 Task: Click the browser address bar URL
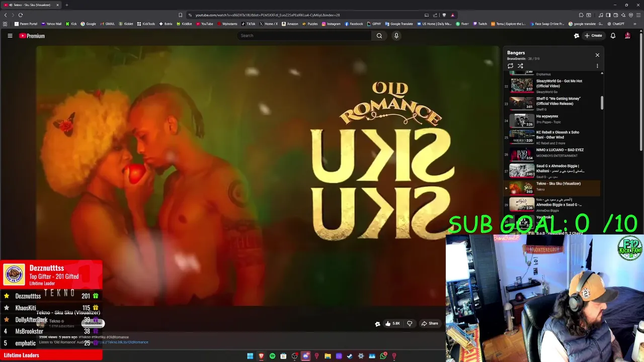[268, 15]
